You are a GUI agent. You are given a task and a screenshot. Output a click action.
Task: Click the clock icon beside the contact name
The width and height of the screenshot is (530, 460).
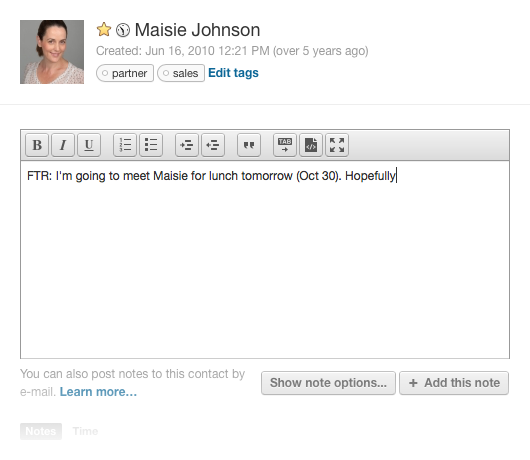(x=123, y=30)
